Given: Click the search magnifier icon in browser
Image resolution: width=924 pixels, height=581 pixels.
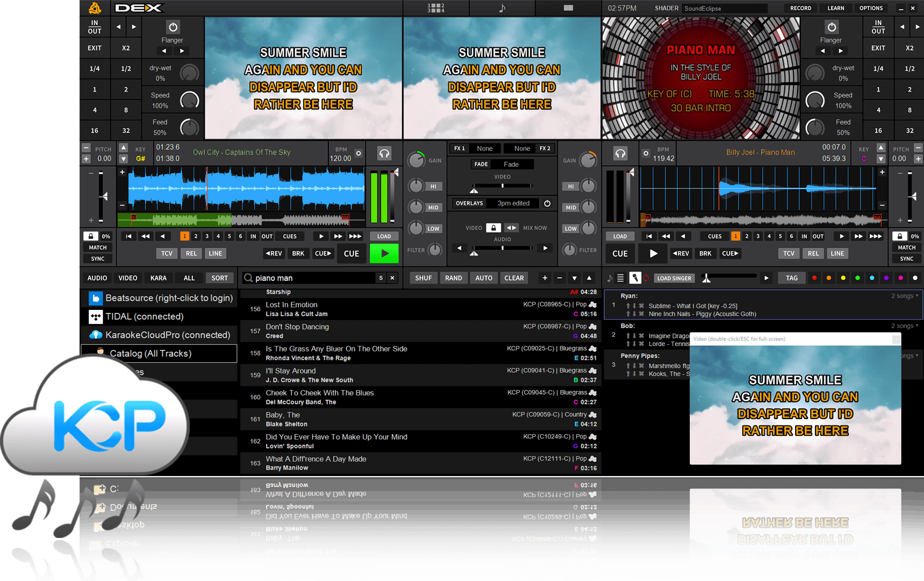Looking at the screenshot, I should tap(248, 278).
